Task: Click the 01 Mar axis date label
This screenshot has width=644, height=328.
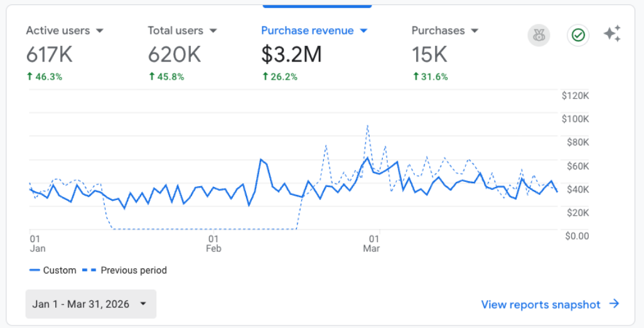Action: (372, 243)
